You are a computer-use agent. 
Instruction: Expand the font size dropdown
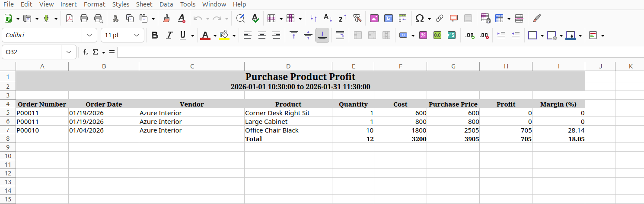click(x=137, y=35)
